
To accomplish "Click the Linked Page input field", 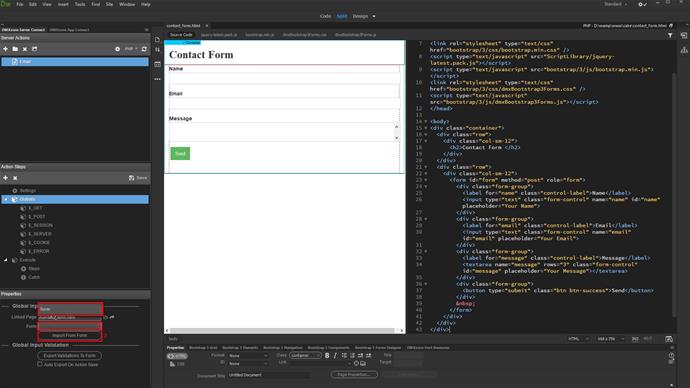I will 70,317.
